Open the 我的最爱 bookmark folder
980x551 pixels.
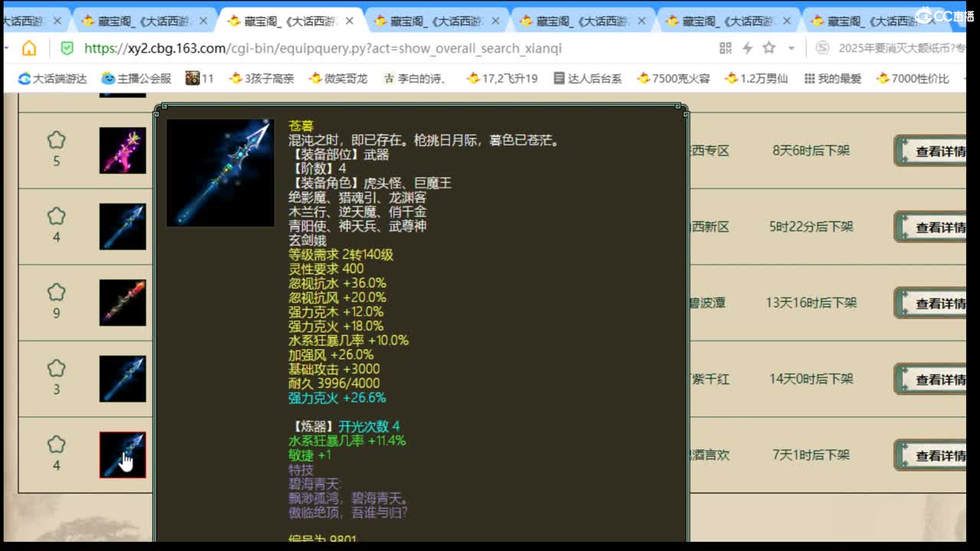833,78
